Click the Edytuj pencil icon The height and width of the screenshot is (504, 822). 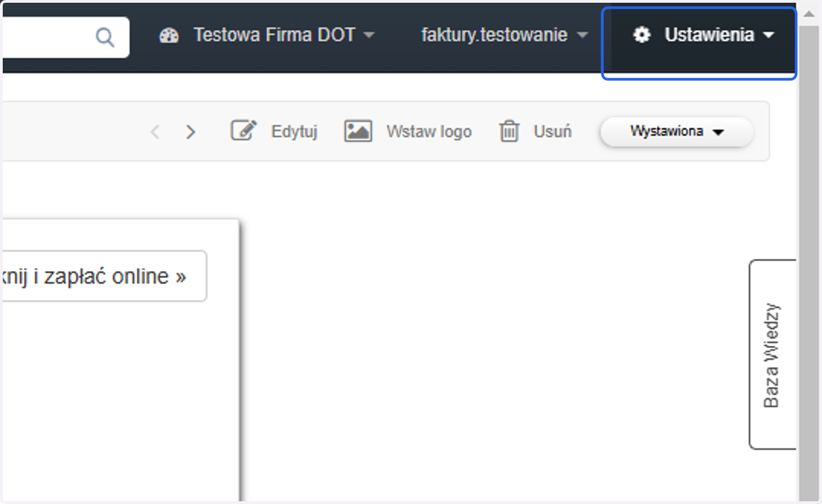coord(243,130)
